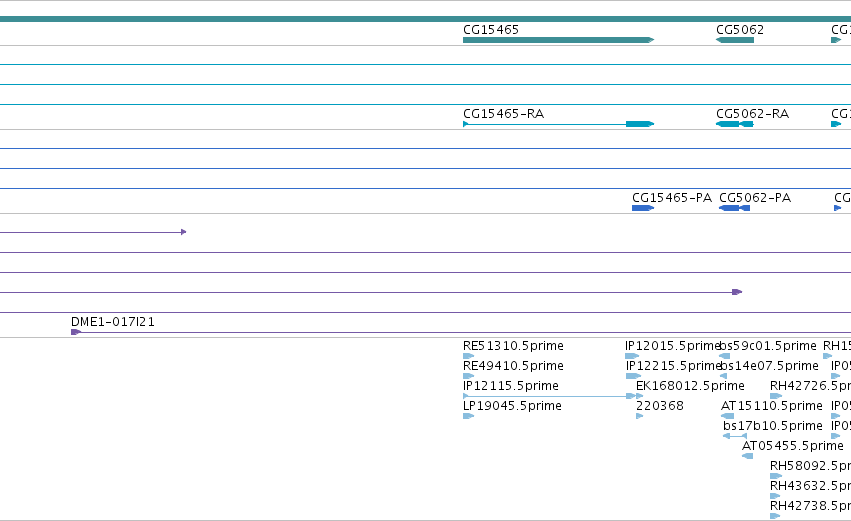Open the IP12215.5prime EST label
The image size is (851, 521).
674,366
